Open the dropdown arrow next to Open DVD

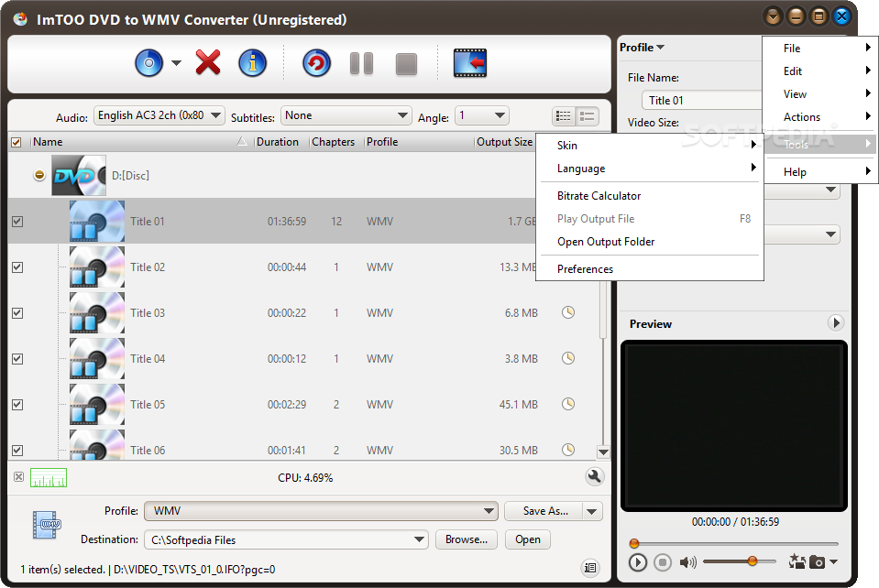[176, 62]
